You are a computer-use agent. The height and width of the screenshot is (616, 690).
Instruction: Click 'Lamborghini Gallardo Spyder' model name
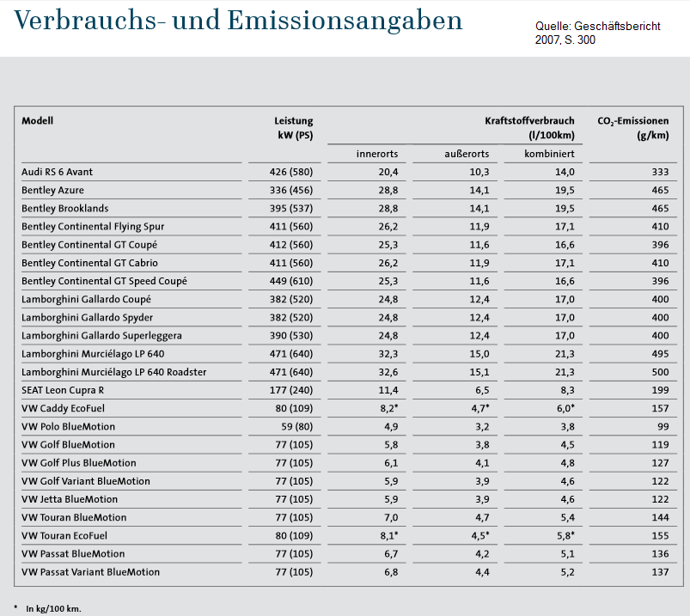tap(87, 318)
